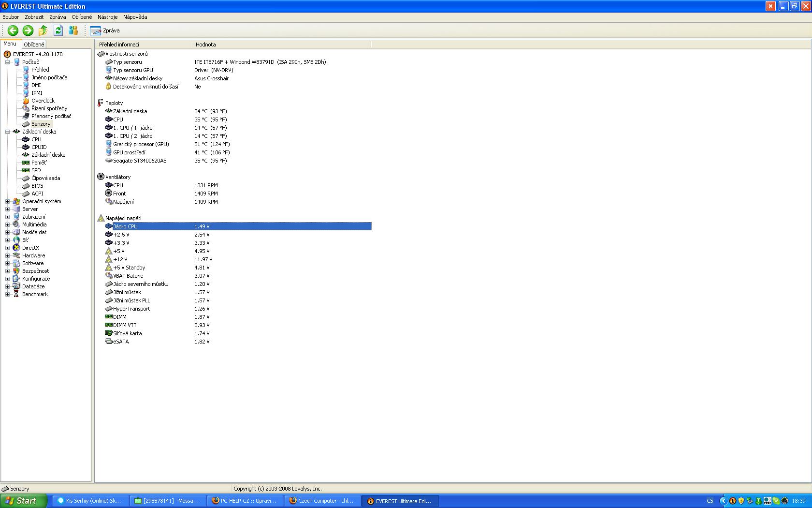Click the green Forward arrow toolbar icon
The height and width of the screenshot is (508, 812).
28,30
